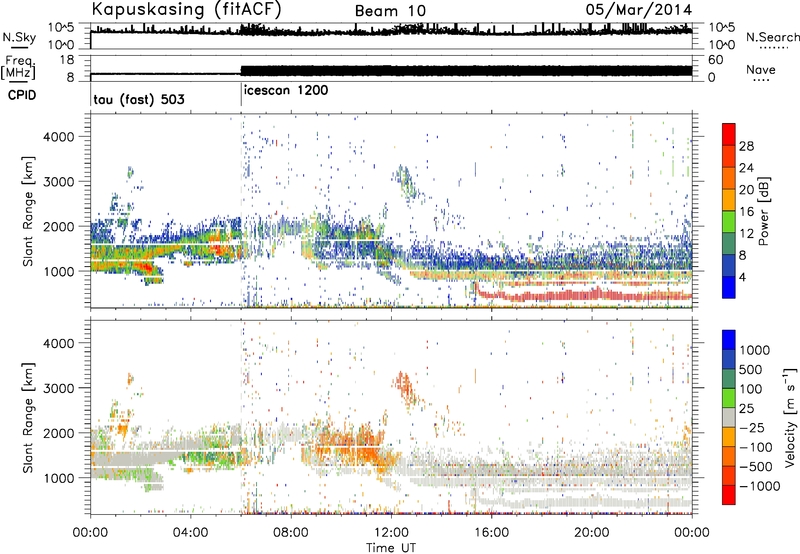Click the CPID row label
Image resolution: width=800 pixels, height=554 pixels.
(x=22, y=95)
